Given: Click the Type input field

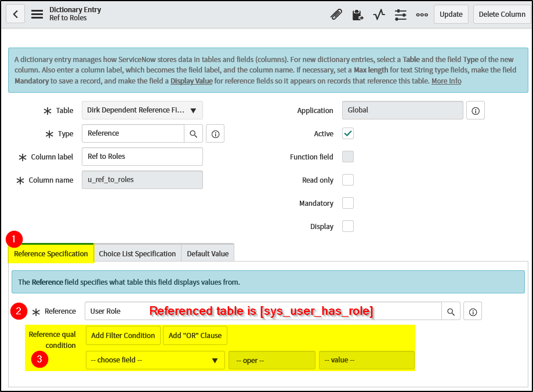Looking at the screenshot, I should click(x=133, y=133).
